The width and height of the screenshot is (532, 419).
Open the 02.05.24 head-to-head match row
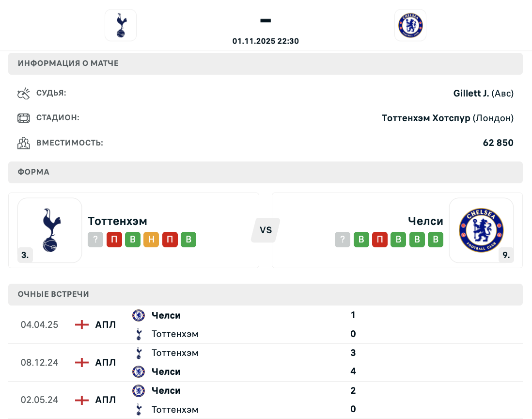(x=266, y=400)
